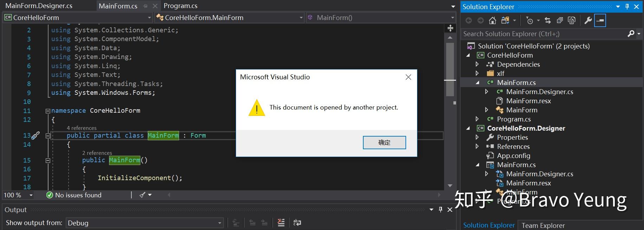Select the Solution Explorer bottom tab

pos(489,225)
